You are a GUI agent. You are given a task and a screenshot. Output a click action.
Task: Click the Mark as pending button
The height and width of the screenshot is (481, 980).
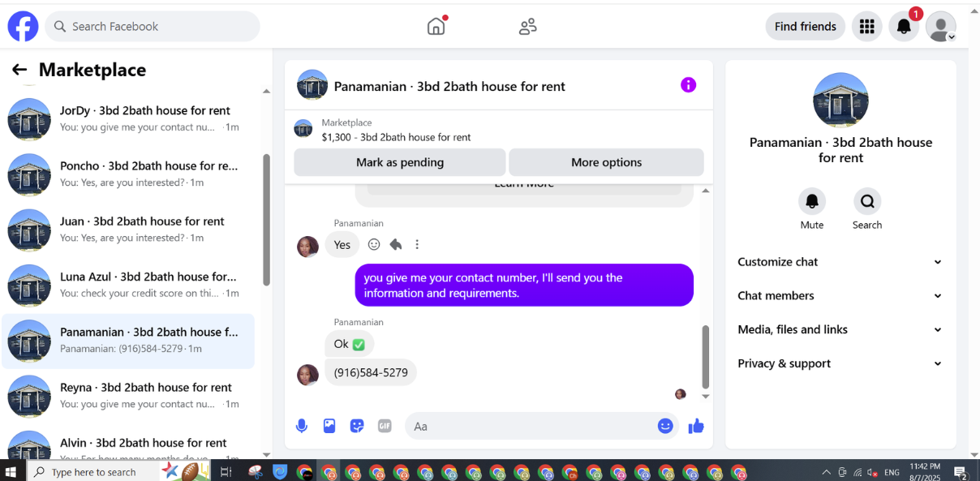(x=400, y=162)
